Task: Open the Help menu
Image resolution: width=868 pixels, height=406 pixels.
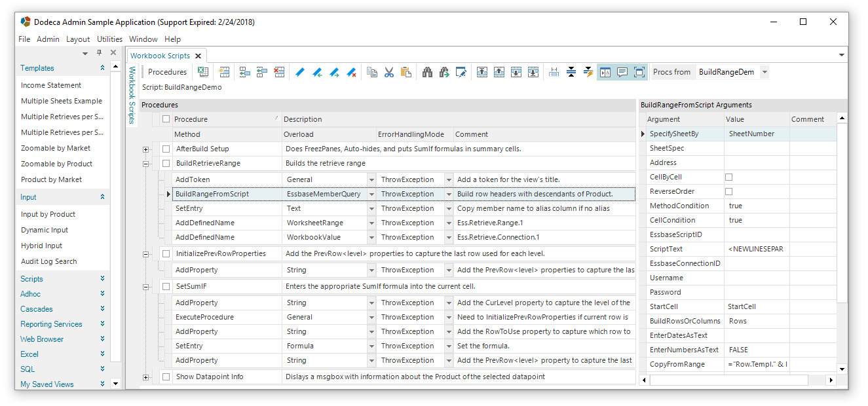Action: (x=172, y=39)
